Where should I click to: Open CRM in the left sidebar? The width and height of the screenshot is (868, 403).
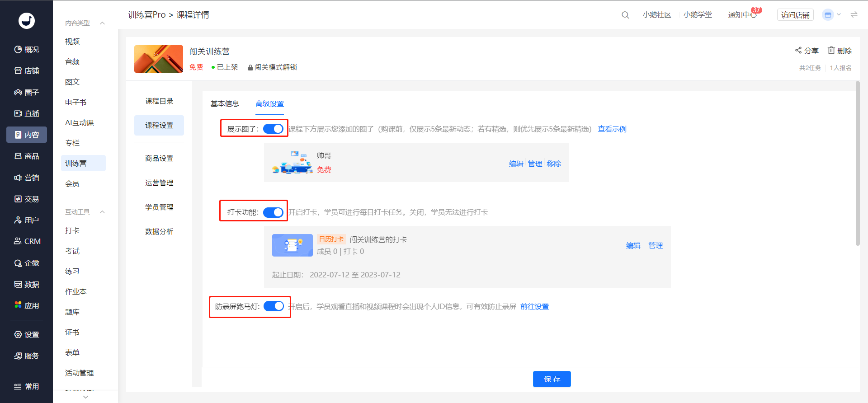click(27, 241)
